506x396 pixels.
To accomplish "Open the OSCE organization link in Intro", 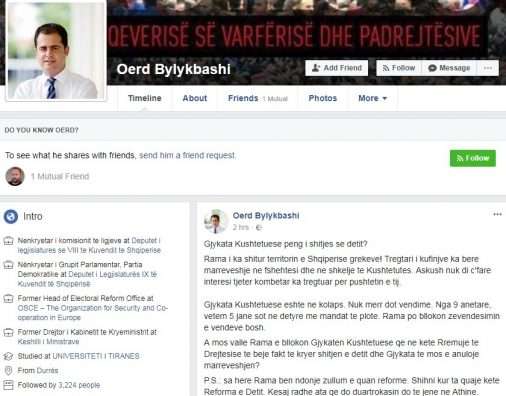I will pyautogui.click(x=93, y=313).
